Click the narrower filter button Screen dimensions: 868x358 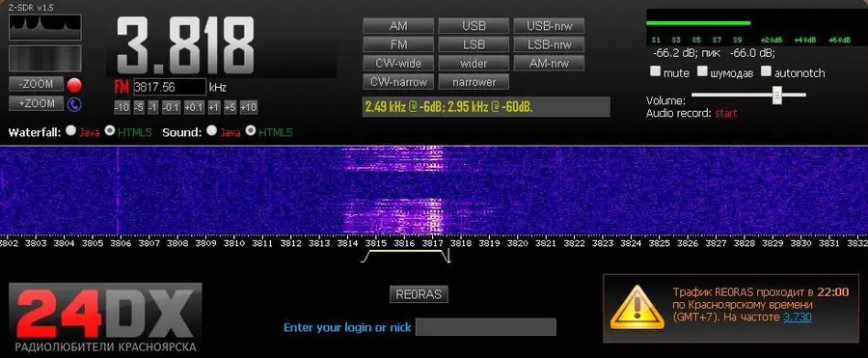click(474, 82)
